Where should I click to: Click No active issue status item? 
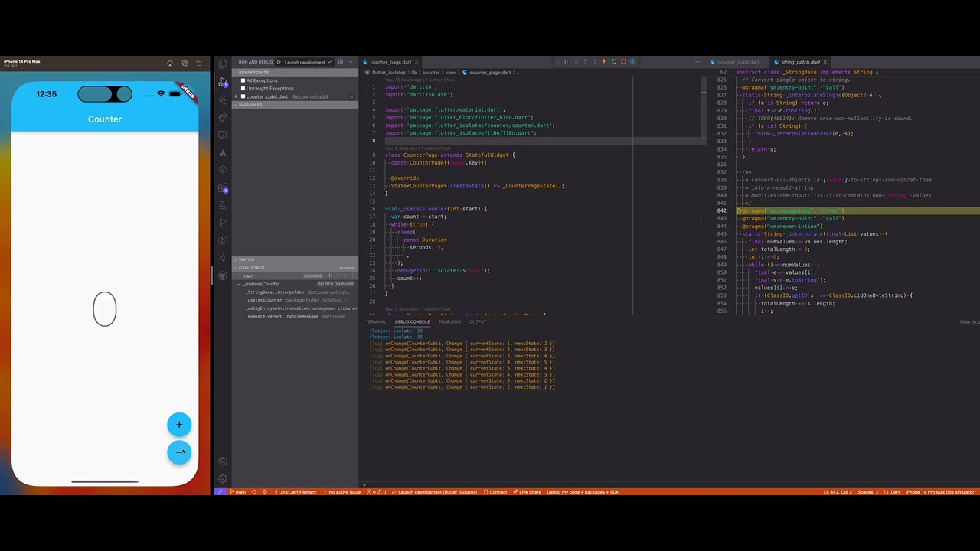click(343, 492)
